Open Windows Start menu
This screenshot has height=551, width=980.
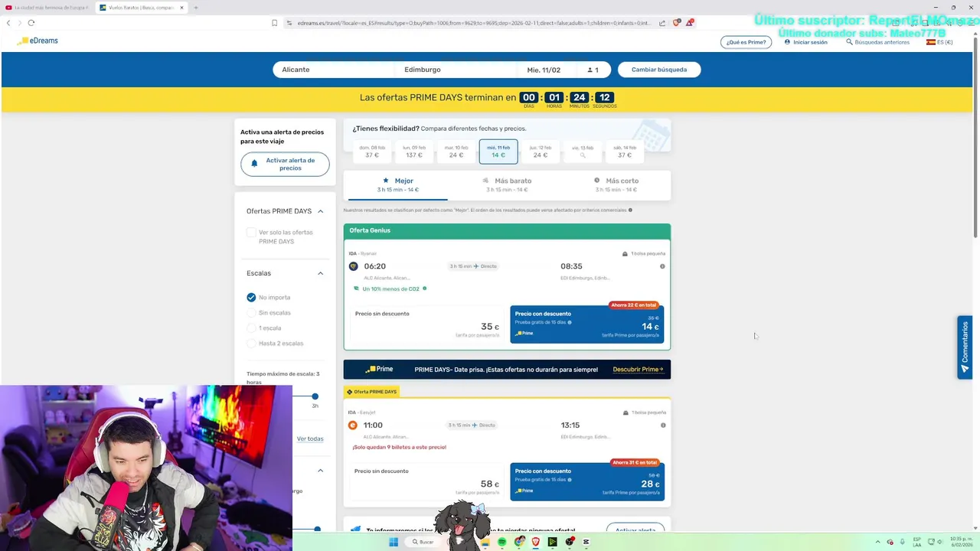pyautogui.click(x=394, y=542)
